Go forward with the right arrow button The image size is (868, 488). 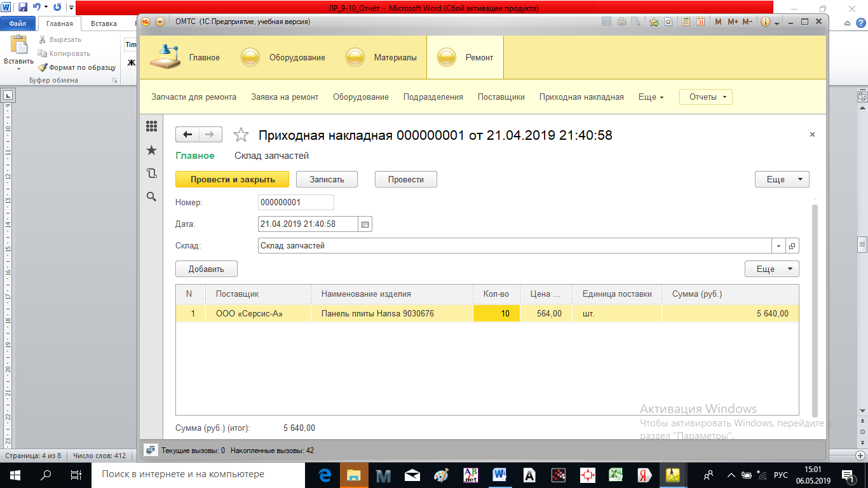point(210,135)
